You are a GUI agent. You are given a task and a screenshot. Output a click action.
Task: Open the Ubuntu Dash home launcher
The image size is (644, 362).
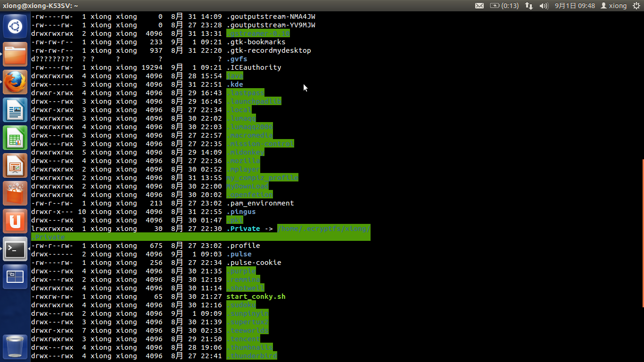15,26
